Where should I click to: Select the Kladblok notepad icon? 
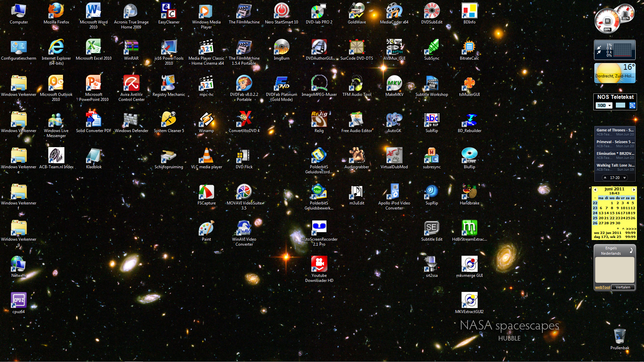click(94, 159)
